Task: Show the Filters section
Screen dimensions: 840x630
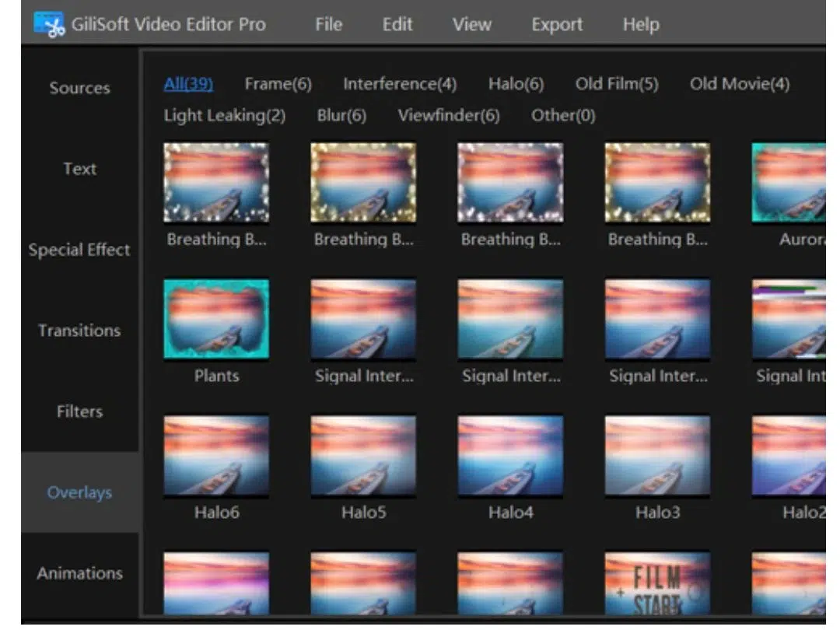Action: 80,411
